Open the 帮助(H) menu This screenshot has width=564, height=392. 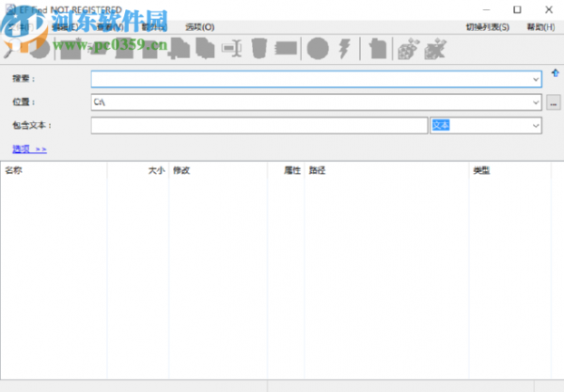tap(540, 27)
